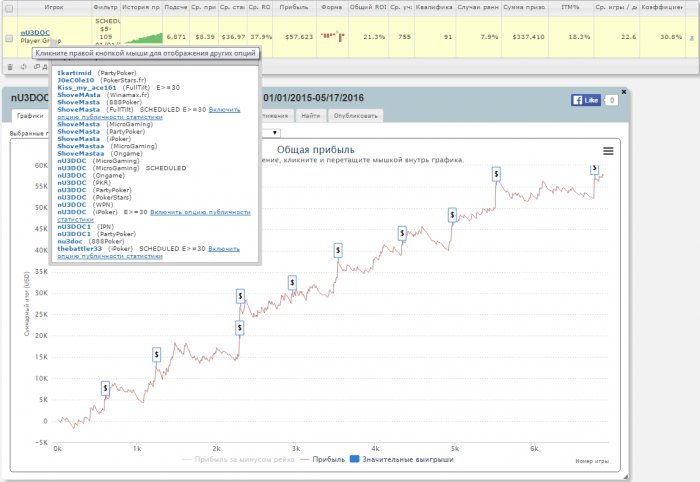Image resolution: width=700 pixels, height=482 pixels.
Task: Click the Facebook Like button
Action: (x=584, y=101)
